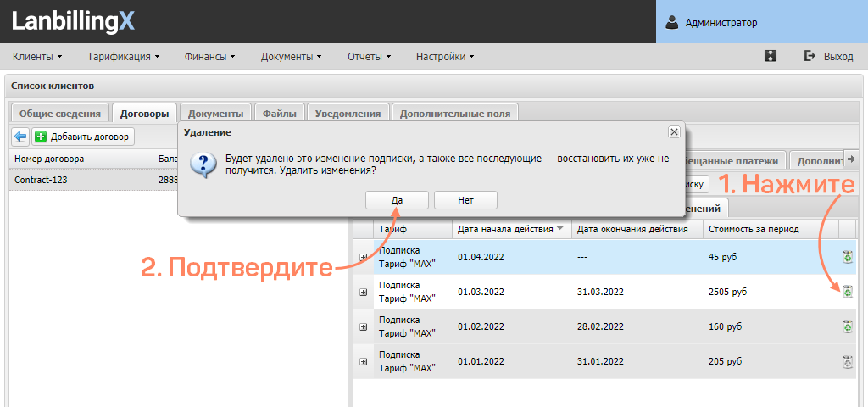This screenshot has height=407, width=868.
Task: Expand the 01.04.2022 subscription row
Action: click(x=363, y=257)
